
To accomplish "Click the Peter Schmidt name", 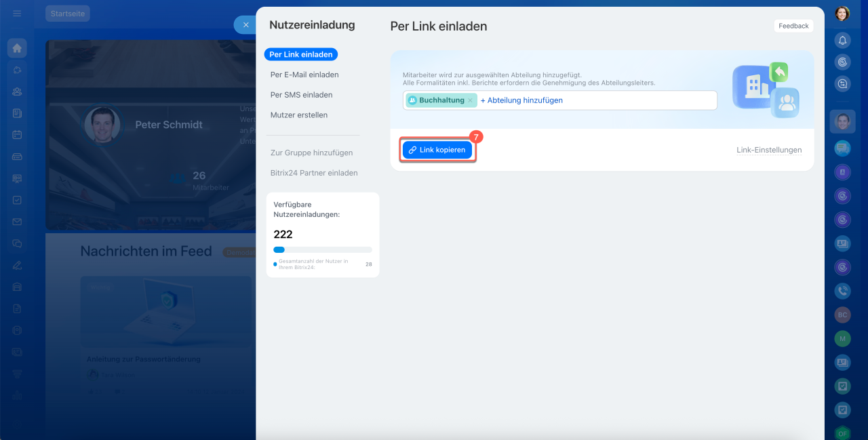I will [x=169, y=125].
